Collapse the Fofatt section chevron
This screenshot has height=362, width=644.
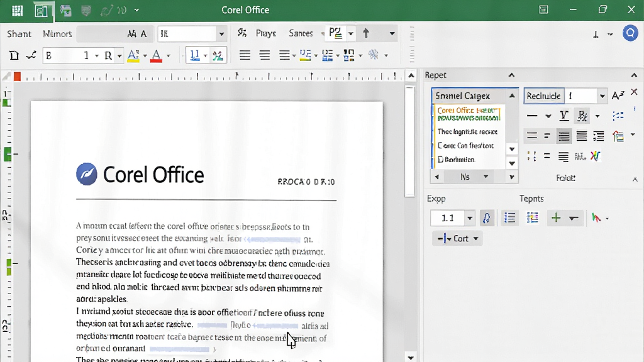[x=635, y=179]
